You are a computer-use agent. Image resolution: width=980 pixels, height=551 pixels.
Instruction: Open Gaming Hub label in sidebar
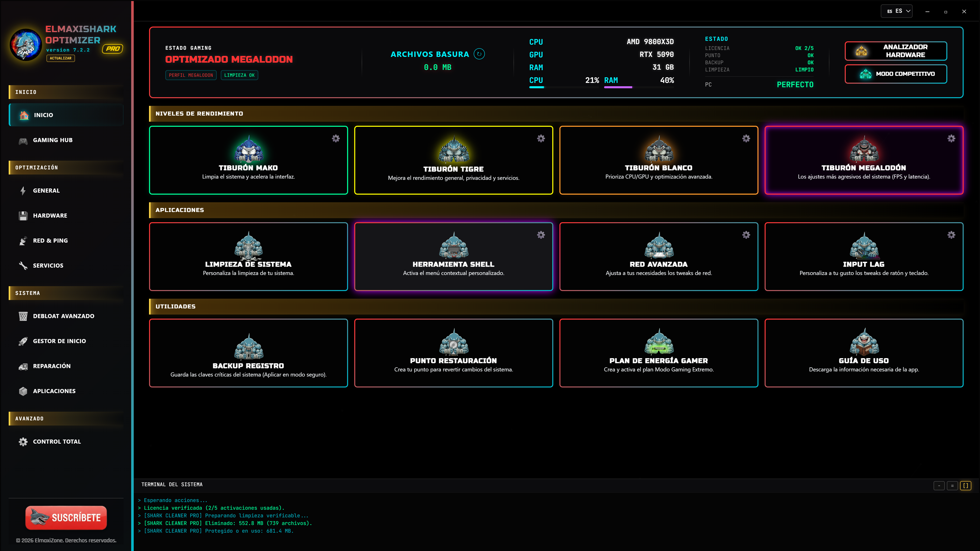[53, 140]
